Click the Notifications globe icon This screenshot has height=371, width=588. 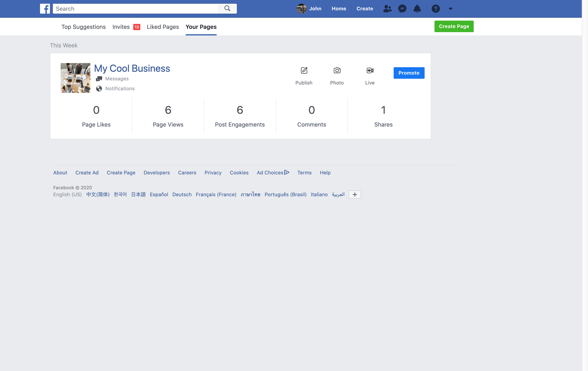[x=99, y=88]
